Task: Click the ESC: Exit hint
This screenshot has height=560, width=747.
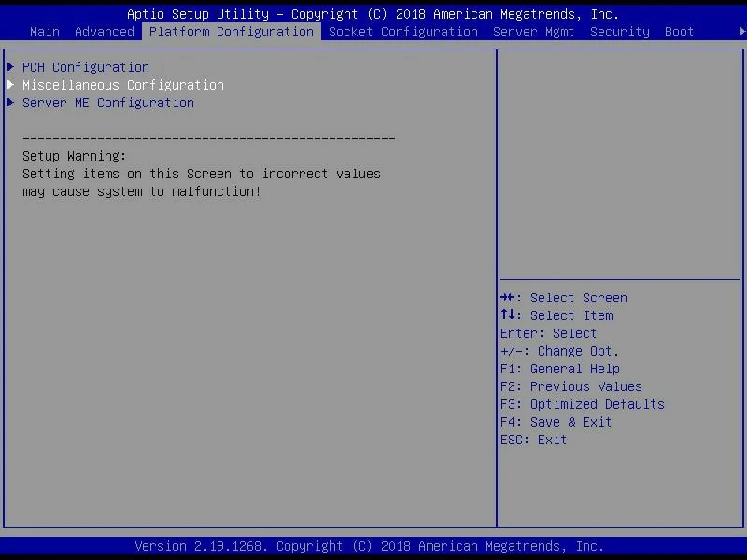Action: click(x=534, y=440)
